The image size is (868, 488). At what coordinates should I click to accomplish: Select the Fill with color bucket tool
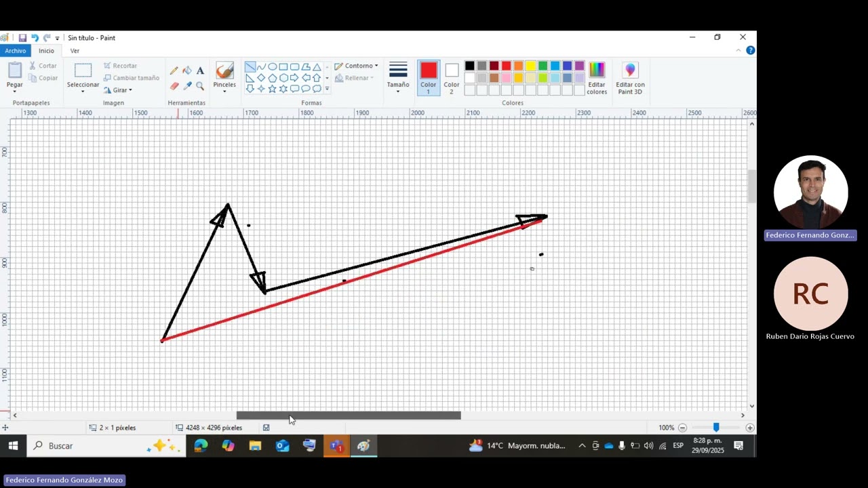tap(187, 70)
